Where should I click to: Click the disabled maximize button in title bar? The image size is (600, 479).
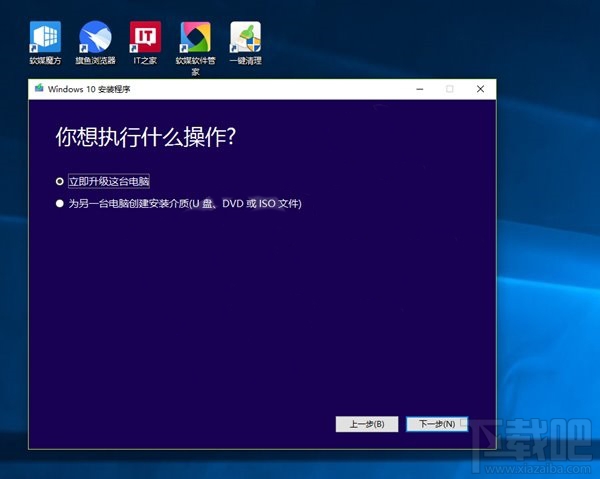click(449, 89)
